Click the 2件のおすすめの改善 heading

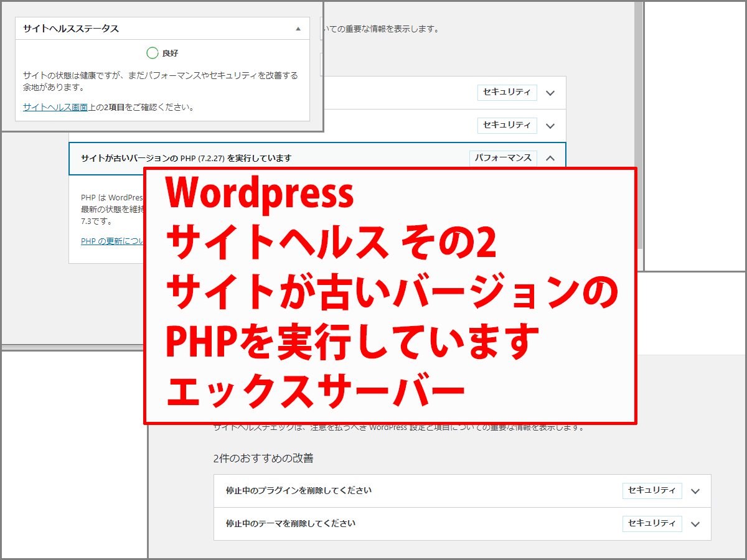(x=263, y=459)
